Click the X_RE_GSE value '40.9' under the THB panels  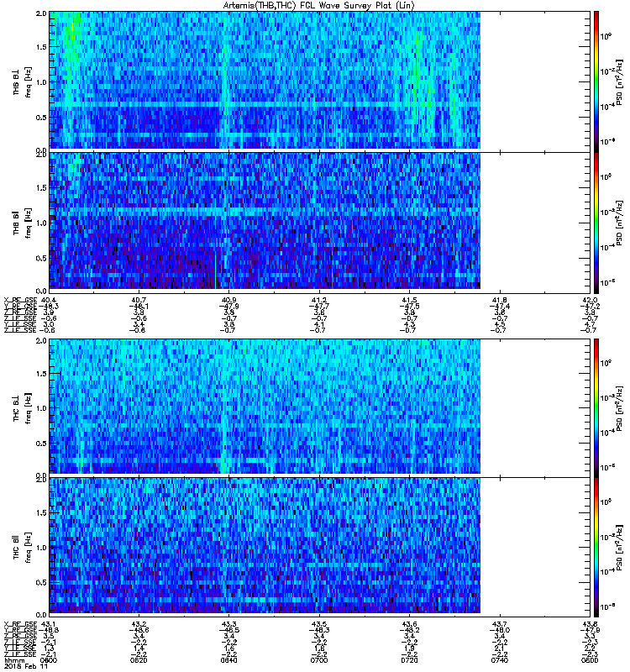click(228, 301)
